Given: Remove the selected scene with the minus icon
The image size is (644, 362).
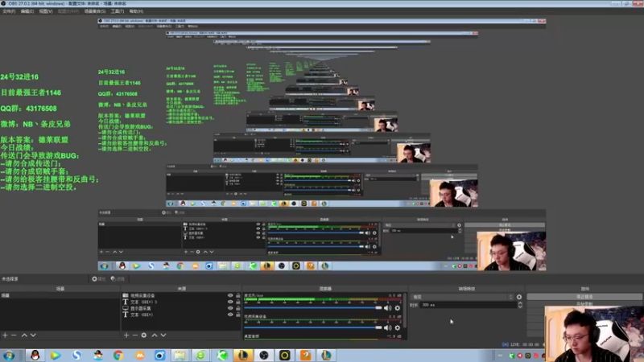Looking at the screenshot, I should coord(14,335).
